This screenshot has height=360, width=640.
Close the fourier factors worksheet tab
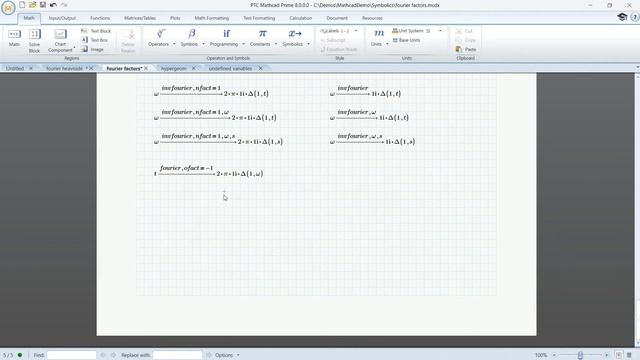point(146,68)
